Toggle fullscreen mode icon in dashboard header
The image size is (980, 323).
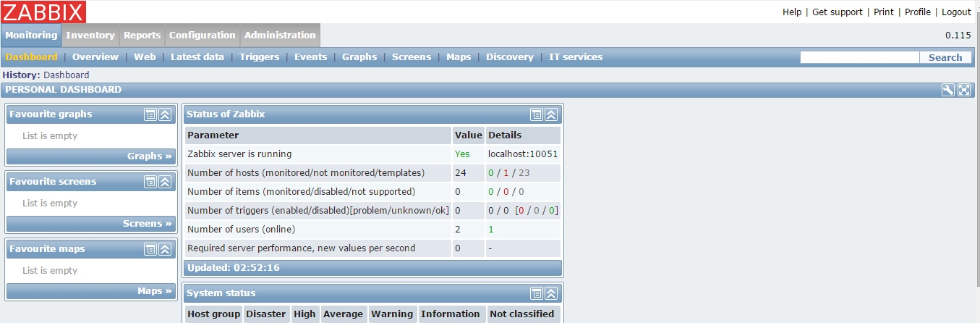(964, 90)
